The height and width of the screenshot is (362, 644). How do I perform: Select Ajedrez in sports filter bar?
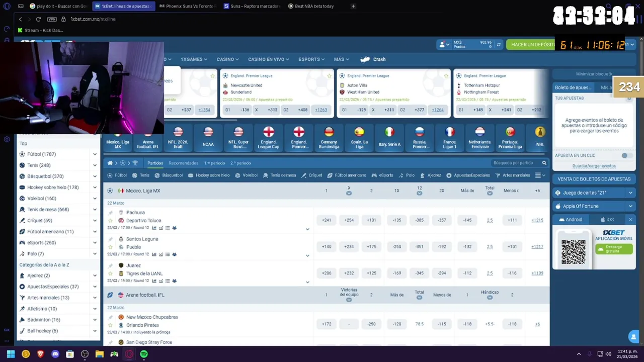431,175
